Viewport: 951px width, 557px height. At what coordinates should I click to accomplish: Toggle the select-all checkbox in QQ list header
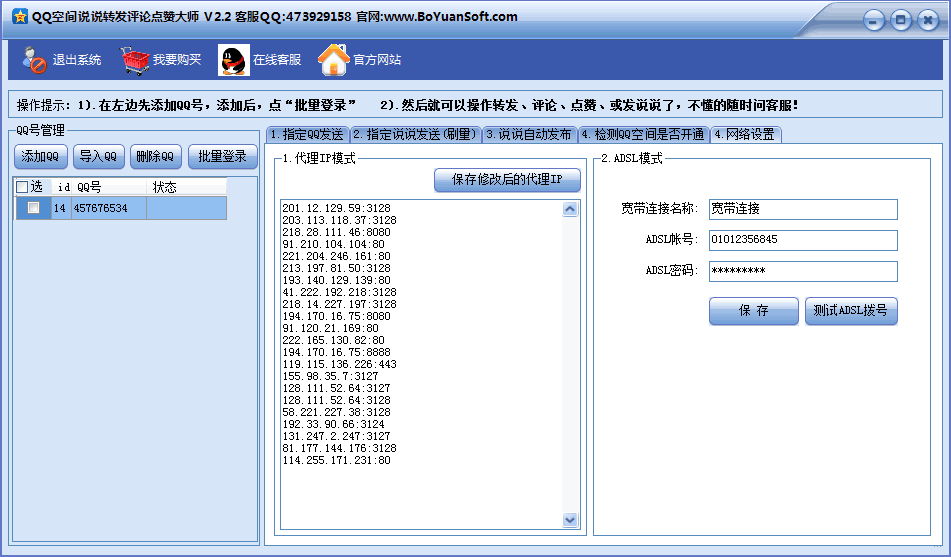(22, 187)
